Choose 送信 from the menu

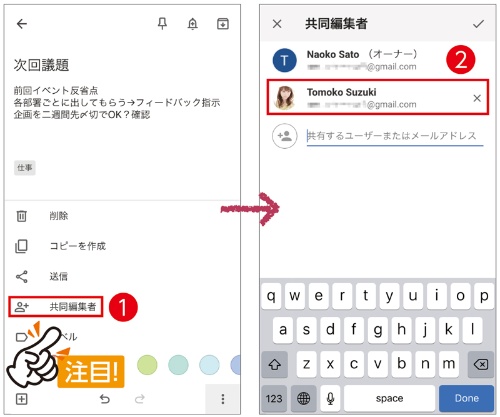click(x=59, y=276)
